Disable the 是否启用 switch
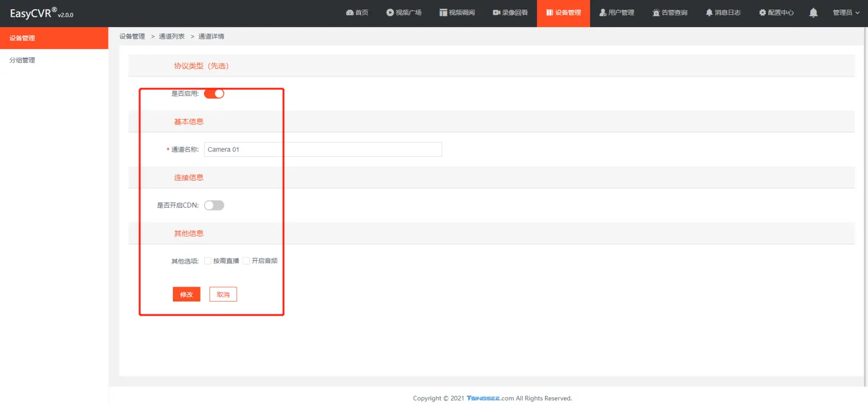Screen dimensions: 868x405 pos(214,94)
